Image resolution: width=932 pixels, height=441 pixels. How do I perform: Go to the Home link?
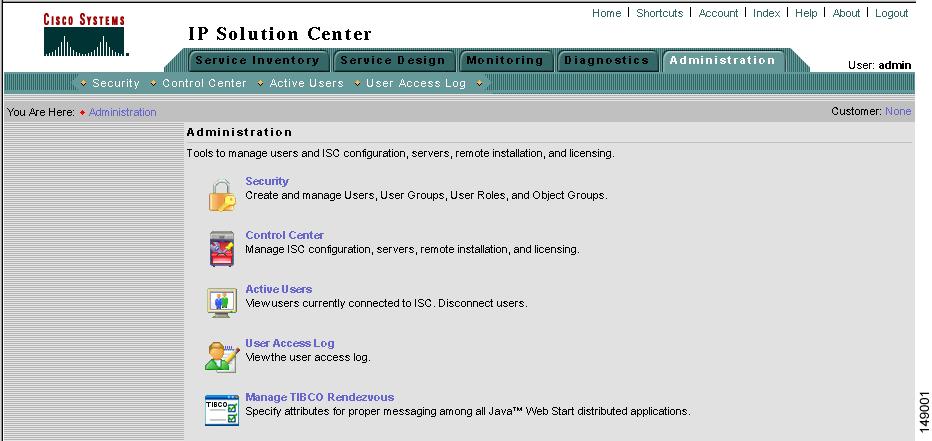tap(606, 13)
